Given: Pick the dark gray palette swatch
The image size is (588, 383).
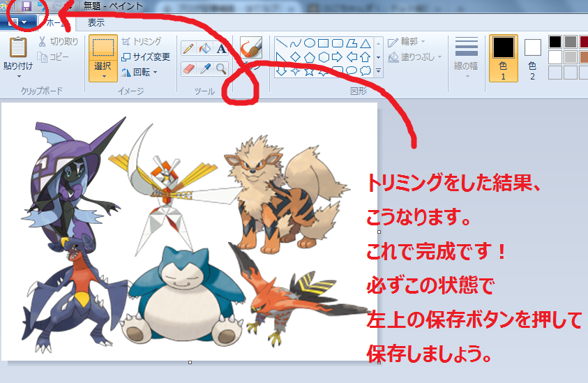Looking at the screenshot, I should click(571, 42).
